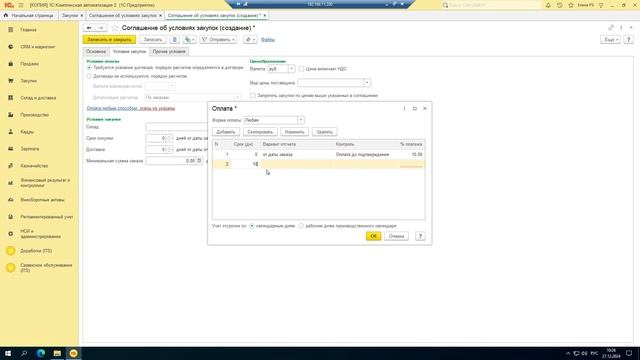Viewport: 640px width, 360px height.
Task: Open create-based-on dropdown with green icon
Action: [189, 40]
